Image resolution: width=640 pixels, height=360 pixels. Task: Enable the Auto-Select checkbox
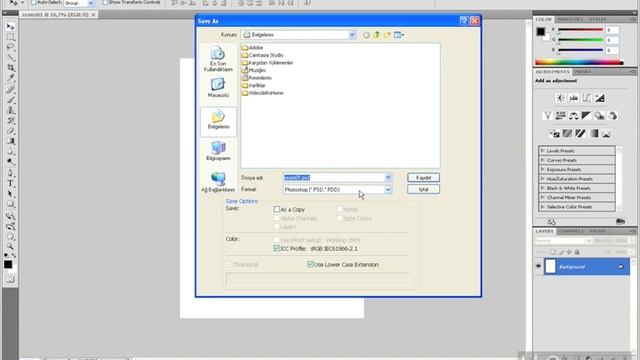click(34, 2)
